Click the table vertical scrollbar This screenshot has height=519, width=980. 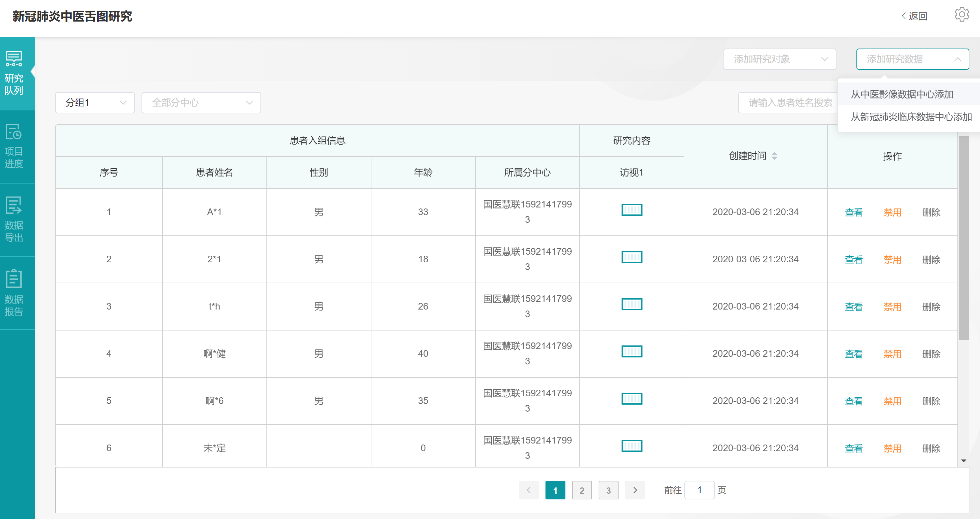coord(963,238)
